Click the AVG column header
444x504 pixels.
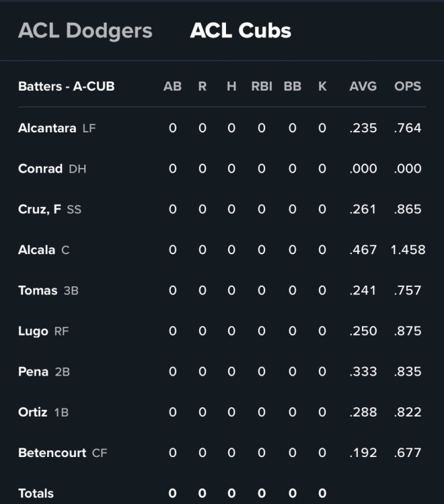[363, 86]
